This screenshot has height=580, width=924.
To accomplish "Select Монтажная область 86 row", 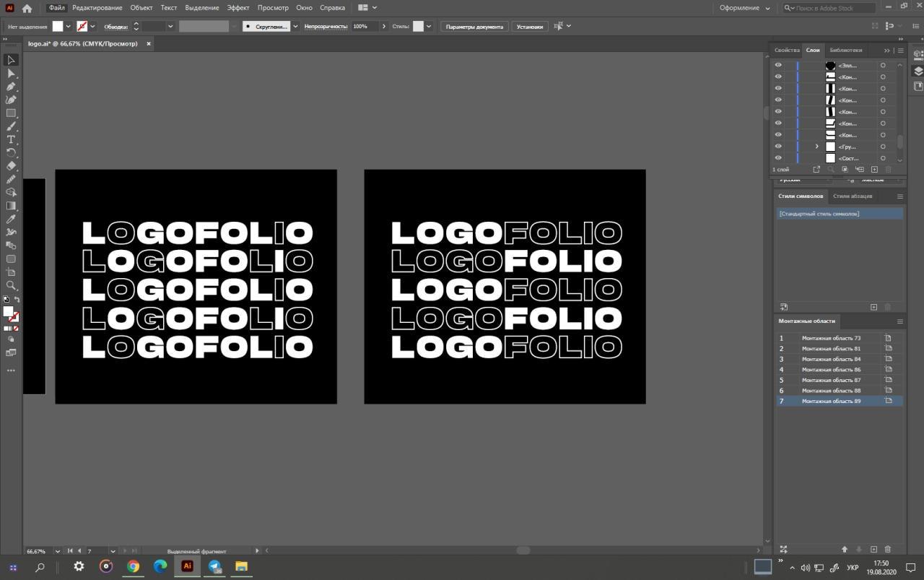I will point(840,369).
